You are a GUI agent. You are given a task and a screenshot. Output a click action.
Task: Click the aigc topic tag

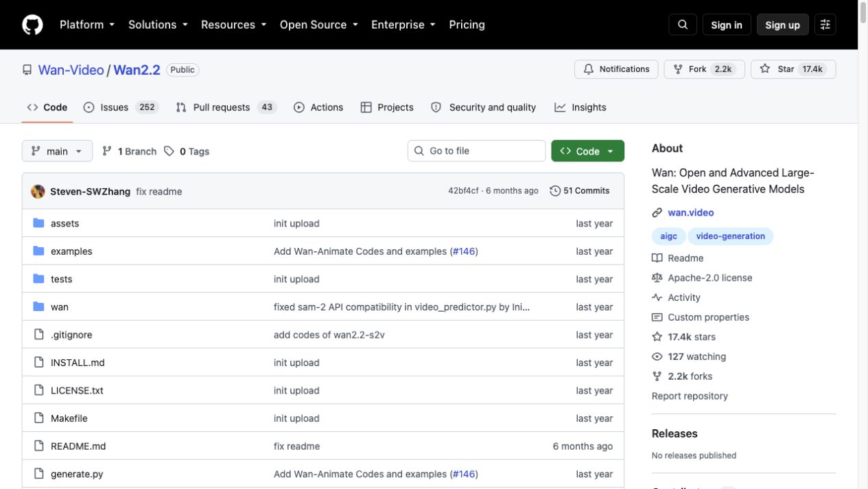pos(669,236)
